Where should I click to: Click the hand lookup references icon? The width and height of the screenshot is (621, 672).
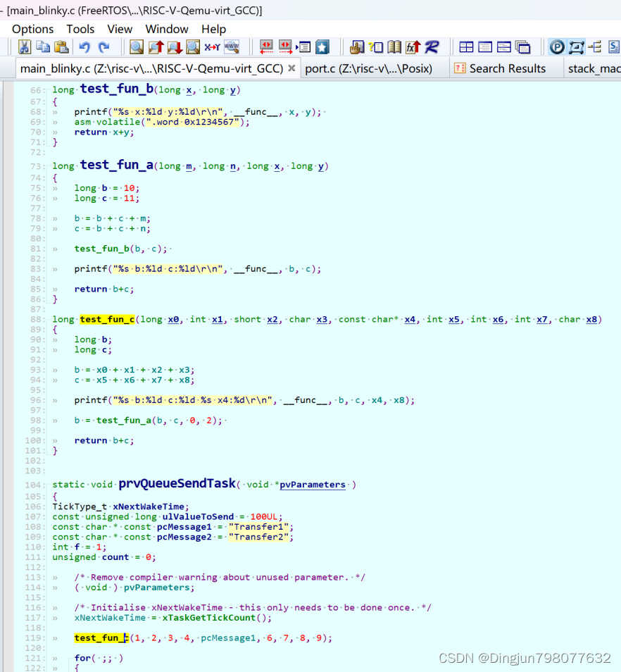click(x=356, y=46)
